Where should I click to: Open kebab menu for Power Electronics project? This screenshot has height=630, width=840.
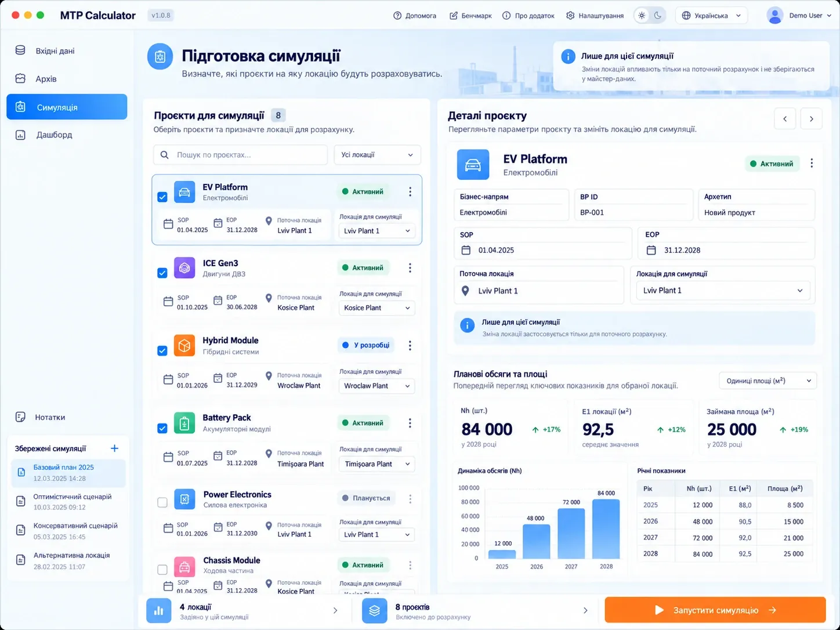410,499
